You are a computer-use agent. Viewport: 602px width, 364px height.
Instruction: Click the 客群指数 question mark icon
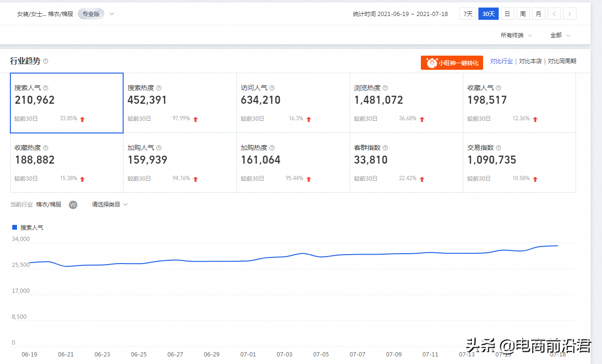(385, 147)
